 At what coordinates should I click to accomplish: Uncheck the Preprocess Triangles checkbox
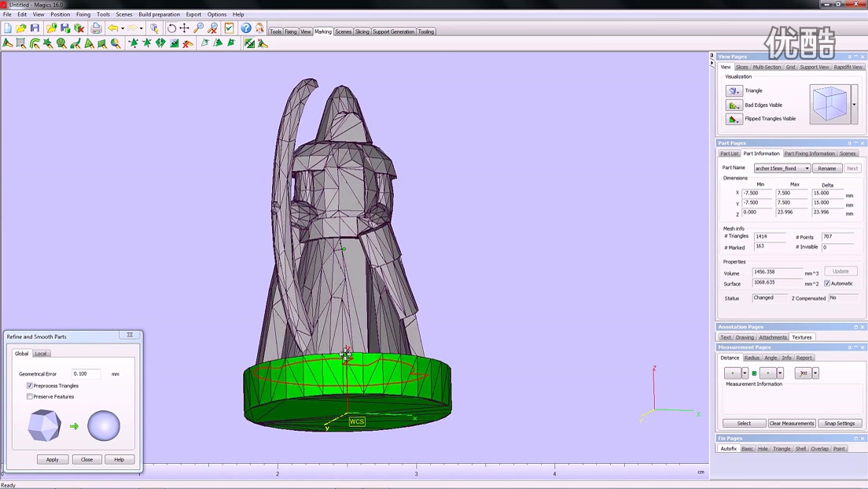coord(30,386)
